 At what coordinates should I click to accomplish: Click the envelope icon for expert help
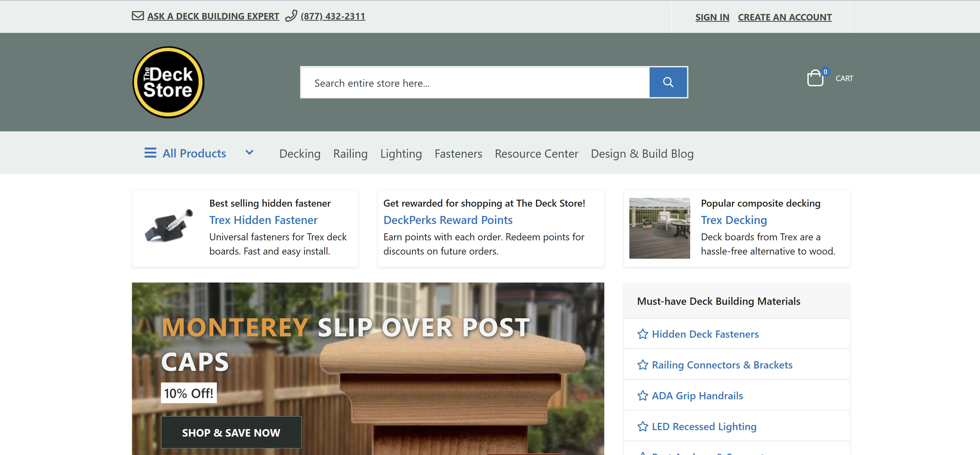(x=138, y=16)
